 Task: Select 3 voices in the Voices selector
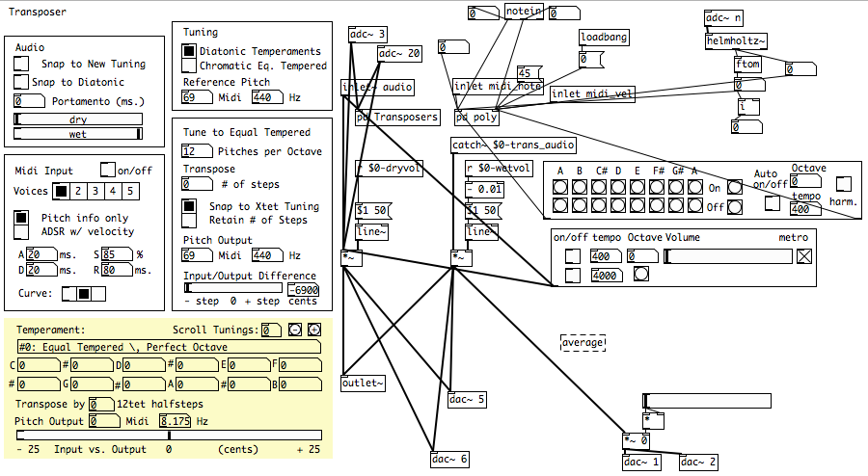click(95, 192)
